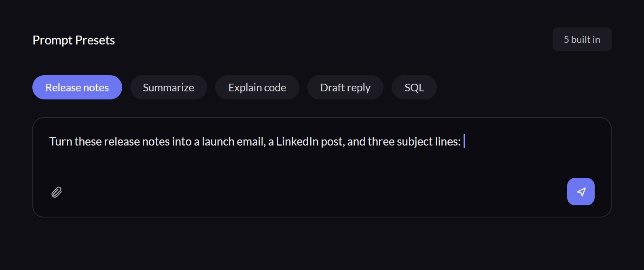Activate the SQL preset chip

pyautogui.click(x=414, y=87)
